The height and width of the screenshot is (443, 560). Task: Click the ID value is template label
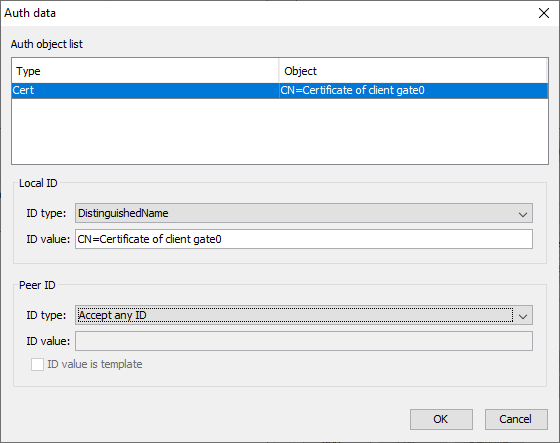[95, 364]
